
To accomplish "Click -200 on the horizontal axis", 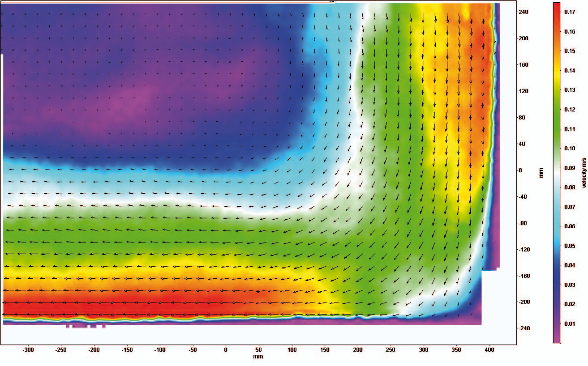I will [x=94, y=350].
